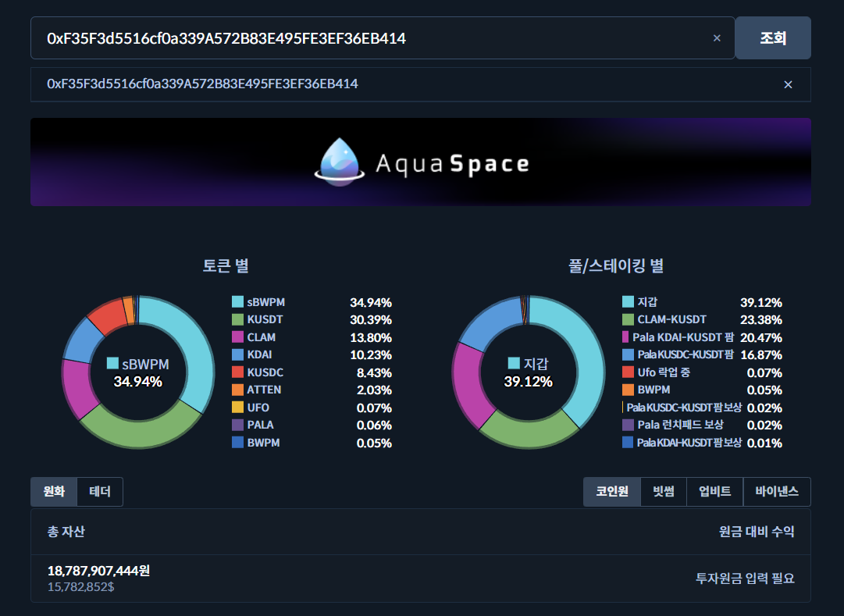Clear the wallet address search field
Screen dimensions: 844x616
pos(717,38)
